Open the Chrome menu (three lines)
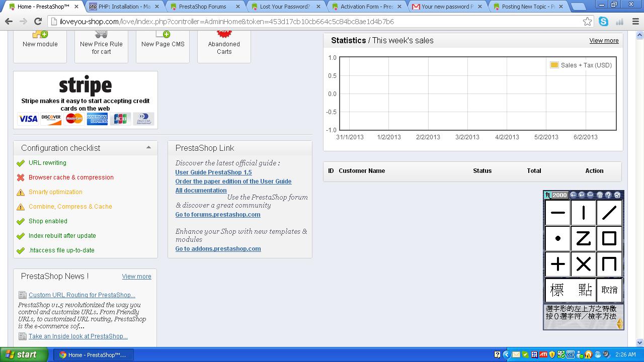Image resolution: width=644 pixels, height=362 pixels. [635, 22]
